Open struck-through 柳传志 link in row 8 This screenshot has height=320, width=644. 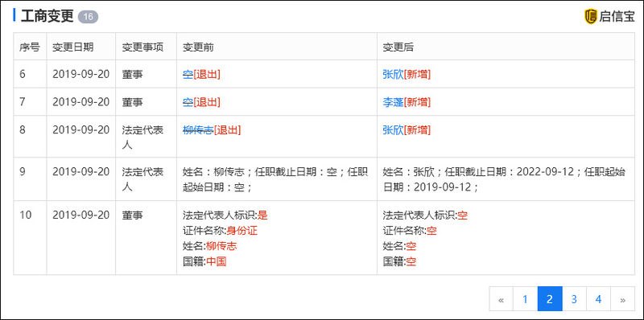pyautogui.click(x=198, y=130)
